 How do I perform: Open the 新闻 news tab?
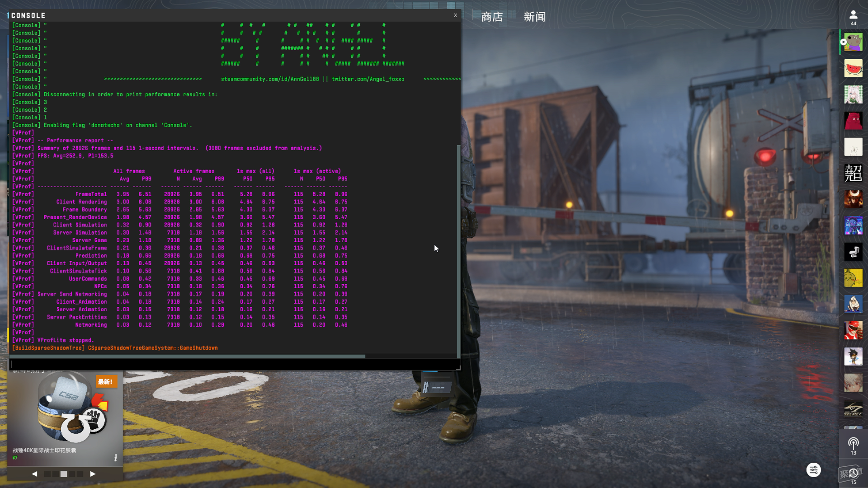pyautogui.click(x=534, y=17)
